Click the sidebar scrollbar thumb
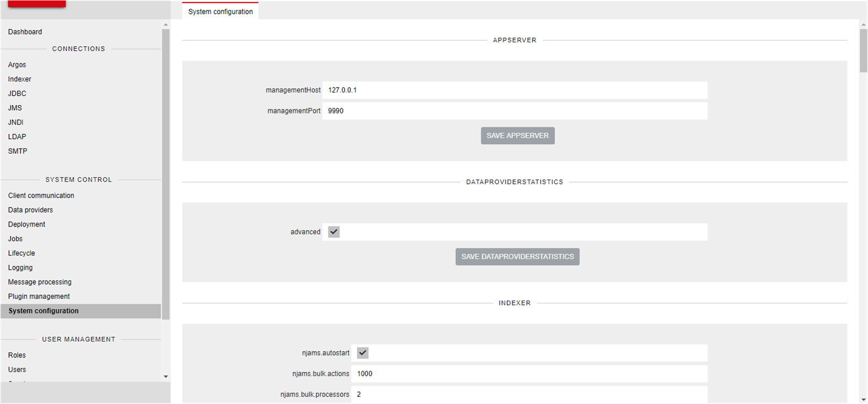Screen dimensions: 868x404 (x=166, y=174)
